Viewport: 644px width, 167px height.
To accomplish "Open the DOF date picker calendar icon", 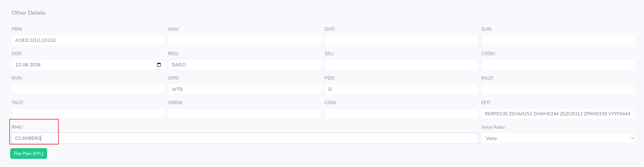I will click(x=159, y=65).
